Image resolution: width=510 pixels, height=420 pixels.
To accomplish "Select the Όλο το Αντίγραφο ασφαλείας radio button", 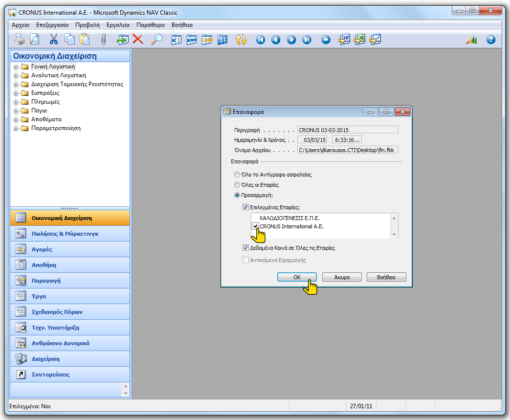I will tap(237, 175).
